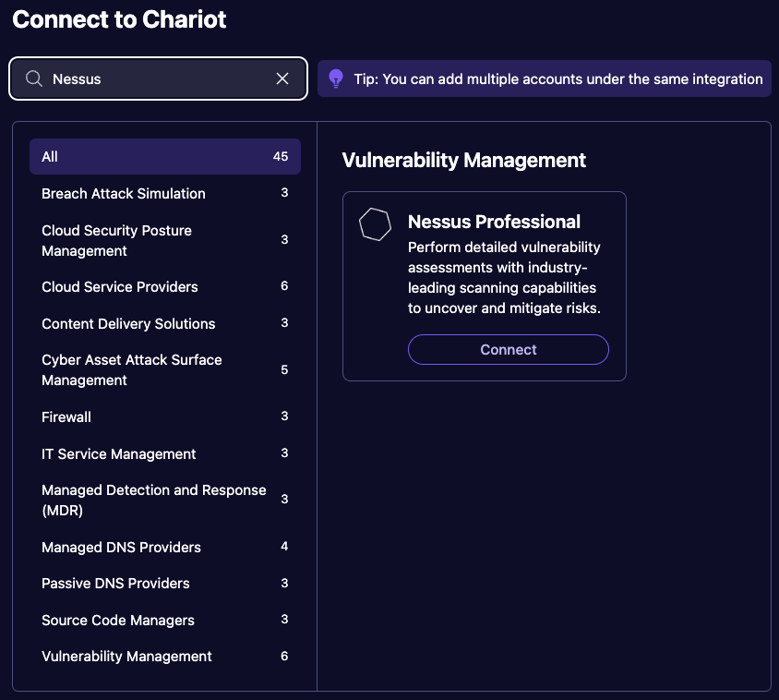Select Content Delivery Solutions category
779x700 pixels.
pyautogui.click(x=165, y=323)
